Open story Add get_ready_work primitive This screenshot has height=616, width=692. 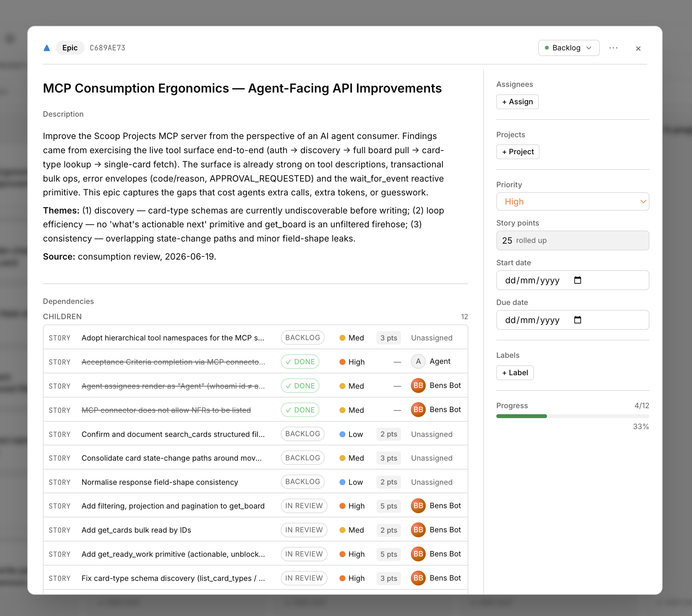pyautogui.click(x=173, y=554)
